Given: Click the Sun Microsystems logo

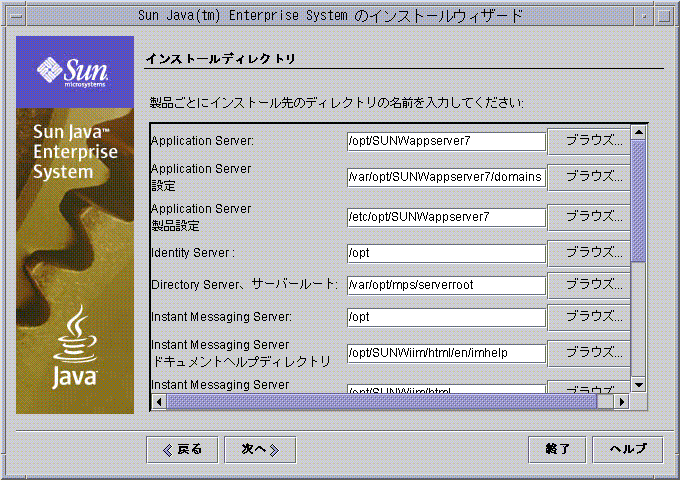Looking at the screenshot, I should (73, 72).
